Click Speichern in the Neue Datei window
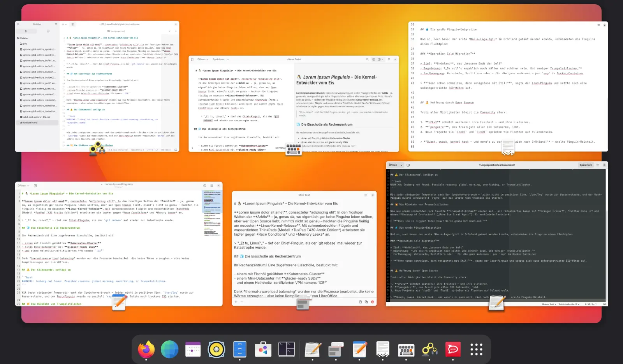Screen dimensions: 623x364 tap(218, 59)
